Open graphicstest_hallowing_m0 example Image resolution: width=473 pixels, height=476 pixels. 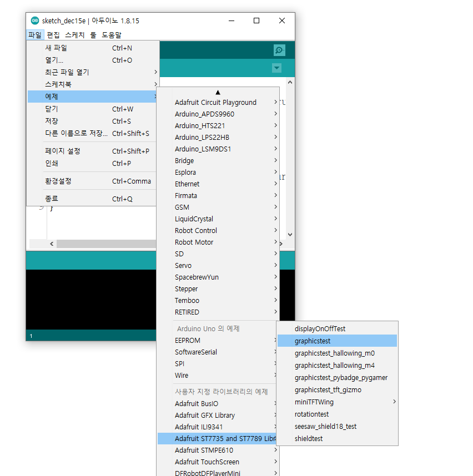337,353
